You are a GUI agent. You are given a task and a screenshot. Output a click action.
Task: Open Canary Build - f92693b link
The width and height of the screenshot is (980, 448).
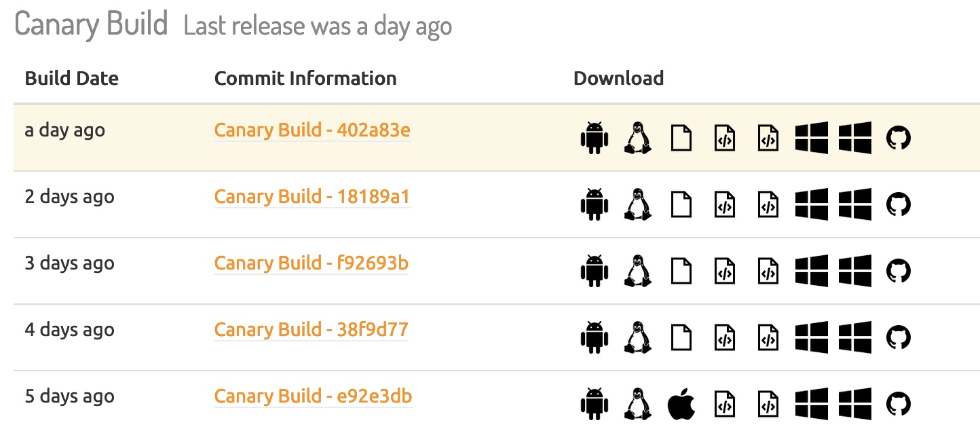(312, 263)
